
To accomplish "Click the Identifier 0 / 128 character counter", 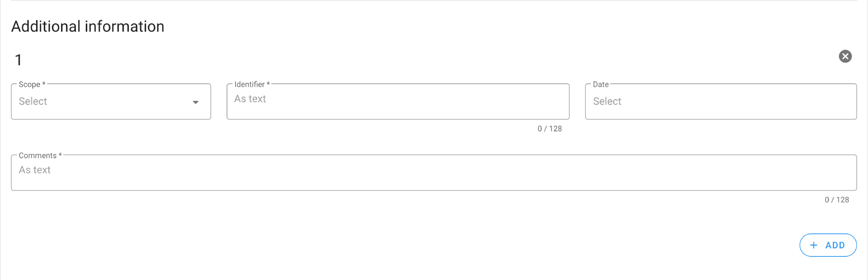I will coord(549,129).
